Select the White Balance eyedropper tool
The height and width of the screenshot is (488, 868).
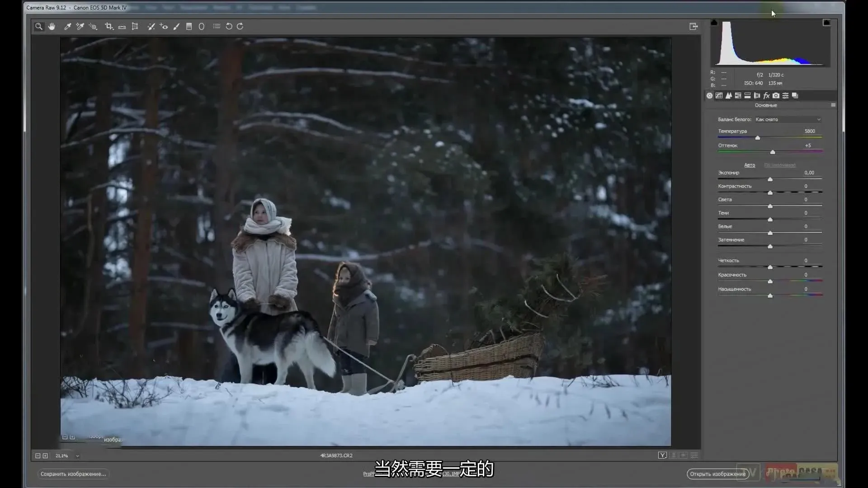click(x=67, y=27)
